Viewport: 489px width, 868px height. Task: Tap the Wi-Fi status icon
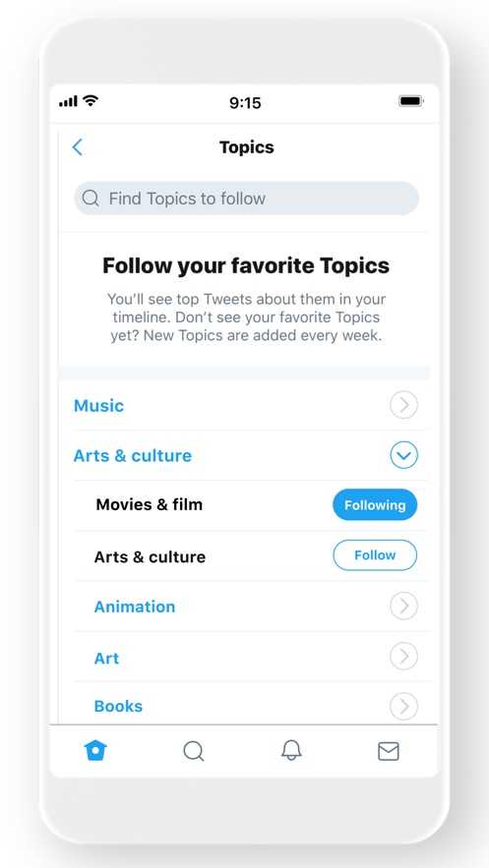pos(91,100)
